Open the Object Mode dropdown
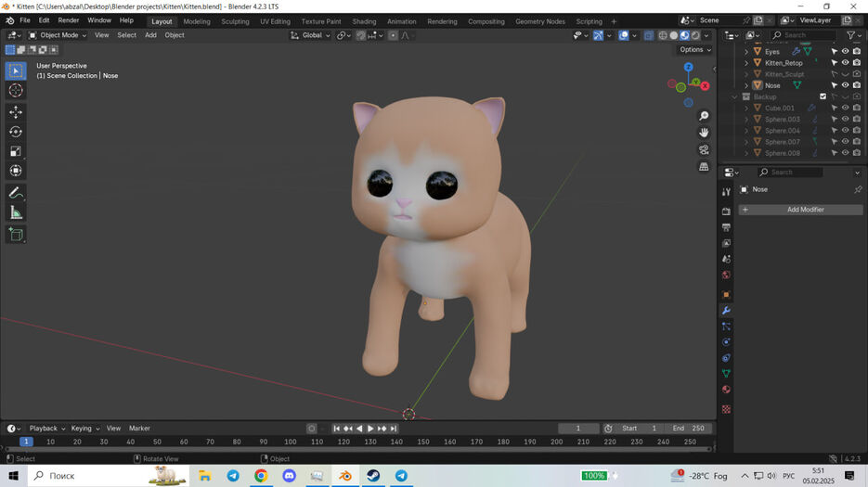The width and height of the screenshot is (868, 487). tap(58, 35)
